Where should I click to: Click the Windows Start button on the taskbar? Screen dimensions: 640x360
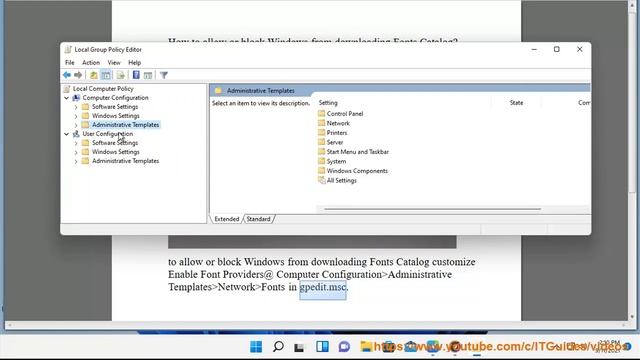pos(256,347)
